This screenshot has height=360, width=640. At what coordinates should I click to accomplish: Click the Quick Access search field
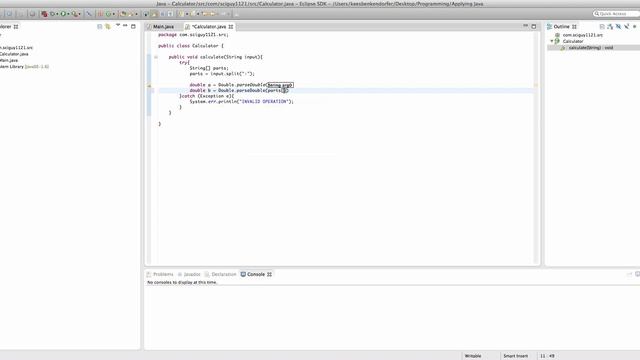616,14
